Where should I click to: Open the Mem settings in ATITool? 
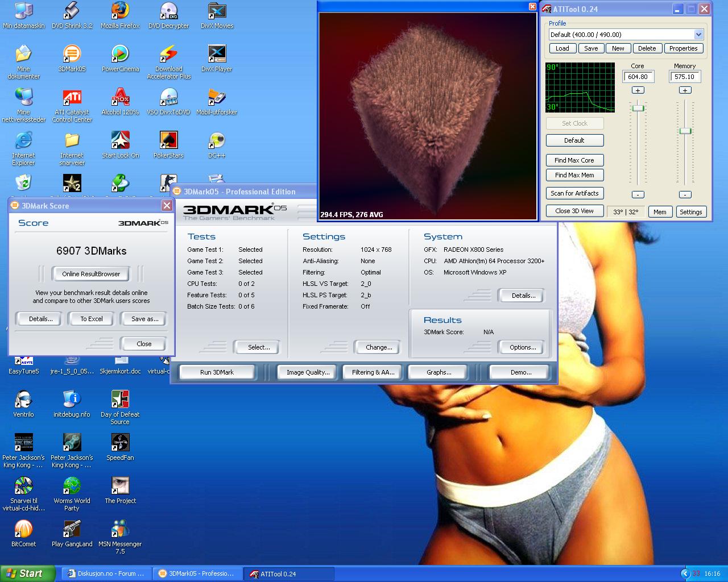tap(660, 212)
